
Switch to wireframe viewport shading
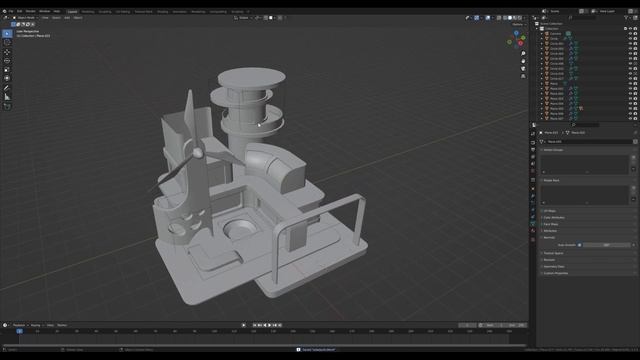click(505, 18)
